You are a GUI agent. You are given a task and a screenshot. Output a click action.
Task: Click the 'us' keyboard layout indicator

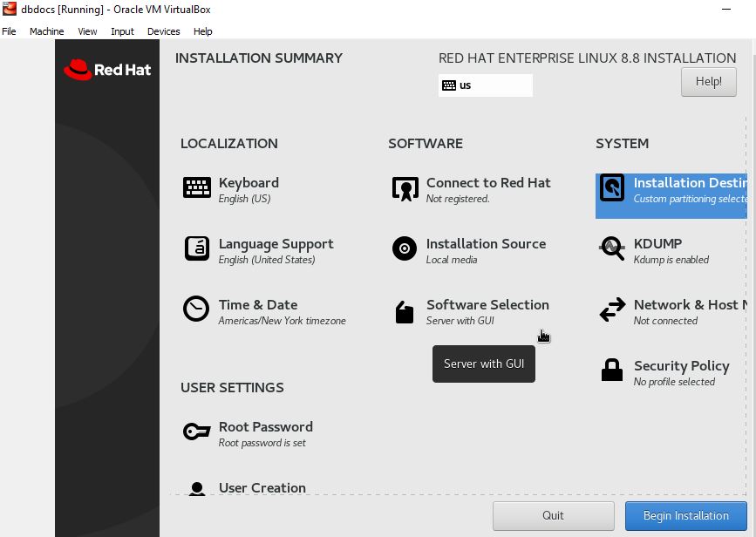pos(485,85)
